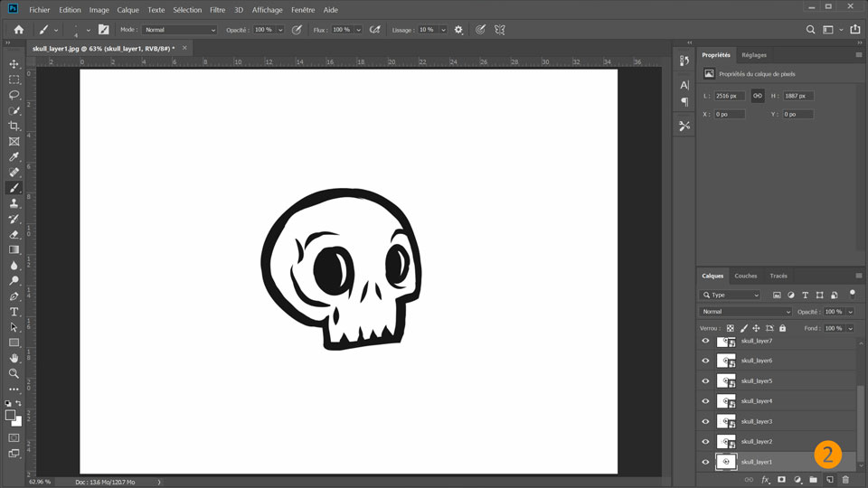This screenshot has width=868, height=488.
Task: Click the create new layer icon
Action: pos(829,479)
